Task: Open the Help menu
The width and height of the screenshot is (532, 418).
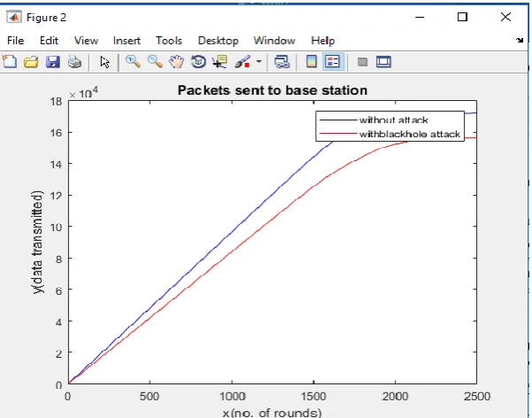Action: coord(323,41)
